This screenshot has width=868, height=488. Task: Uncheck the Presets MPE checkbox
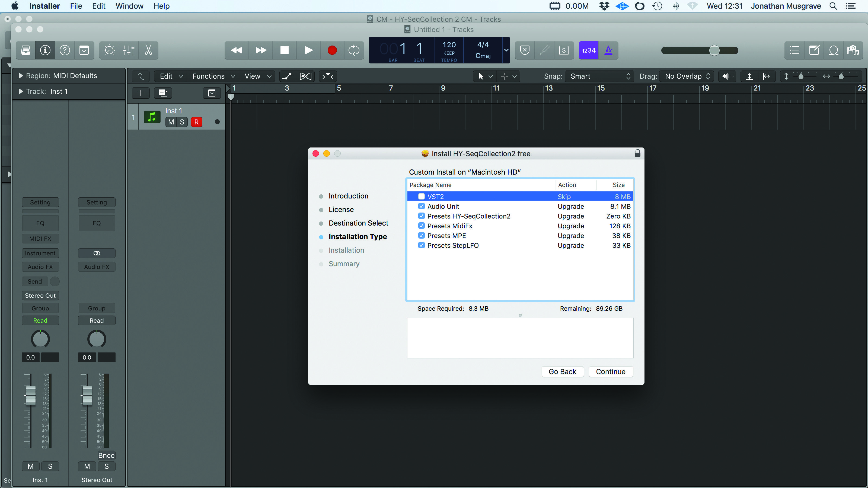[x=421, y=235]
